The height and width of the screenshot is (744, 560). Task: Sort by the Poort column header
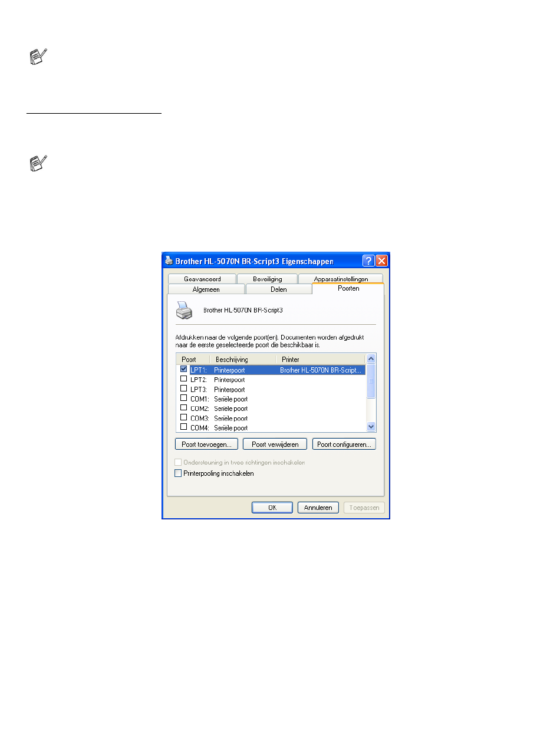coord(193,359)
